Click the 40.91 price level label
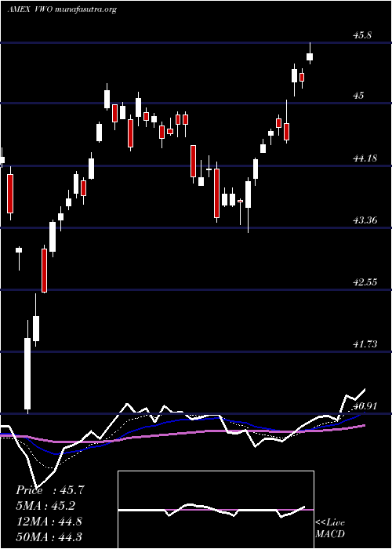The width and height of the screenshot is (392, 549). point(365,406)
